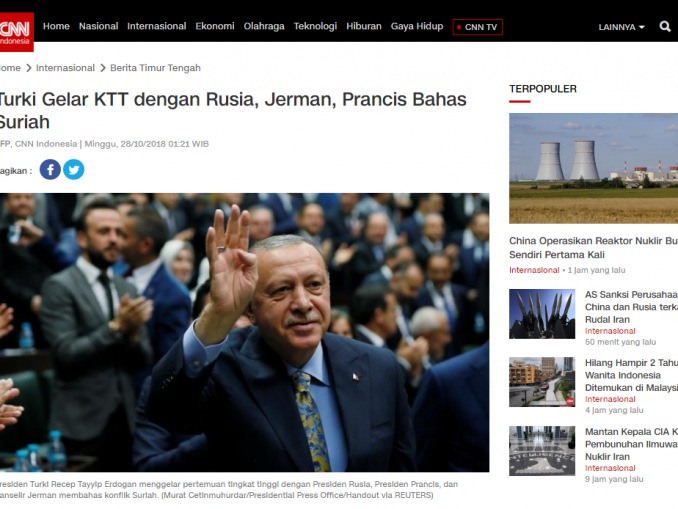Image resolution: width=678 pixels, height=509 pixels.
Task: Open nuclear reactor cooling towers thumbnail
Action: 593,168
